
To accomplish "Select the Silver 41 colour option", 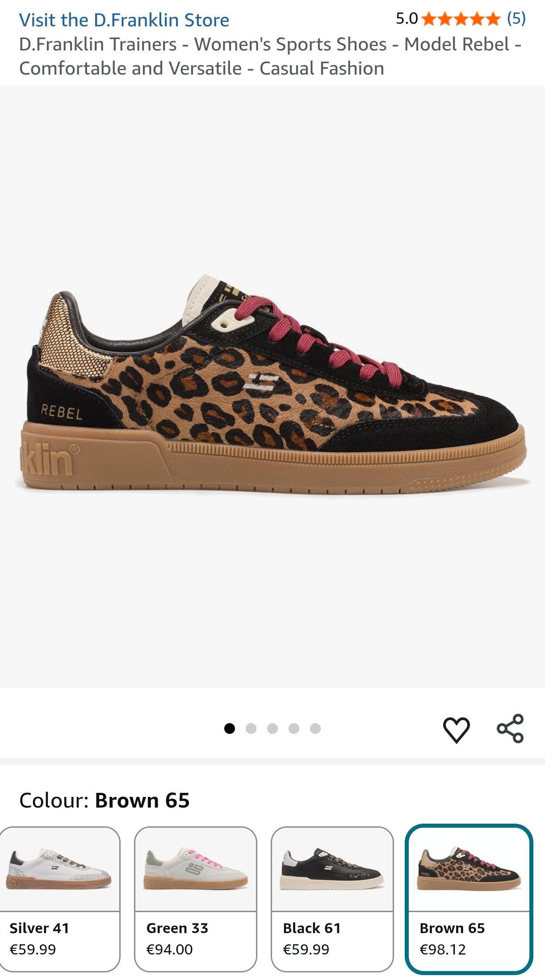I will 60,899.
